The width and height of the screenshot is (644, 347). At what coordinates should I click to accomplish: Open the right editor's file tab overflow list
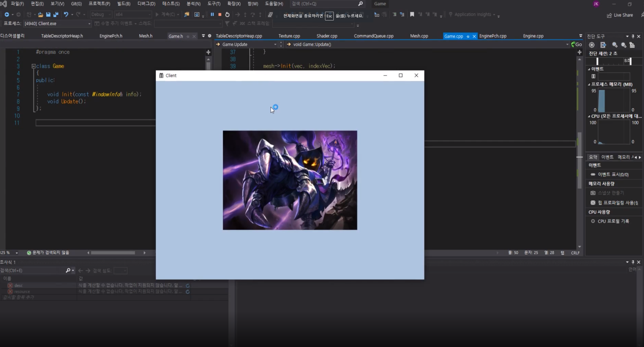pyautogui.click(x=581, y=36)
